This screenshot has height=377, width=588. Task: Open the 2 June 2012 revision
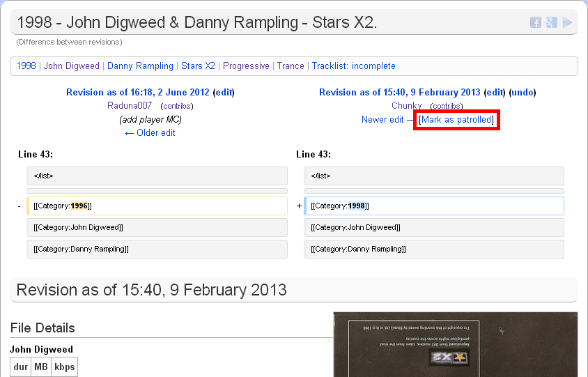point(137,92)
